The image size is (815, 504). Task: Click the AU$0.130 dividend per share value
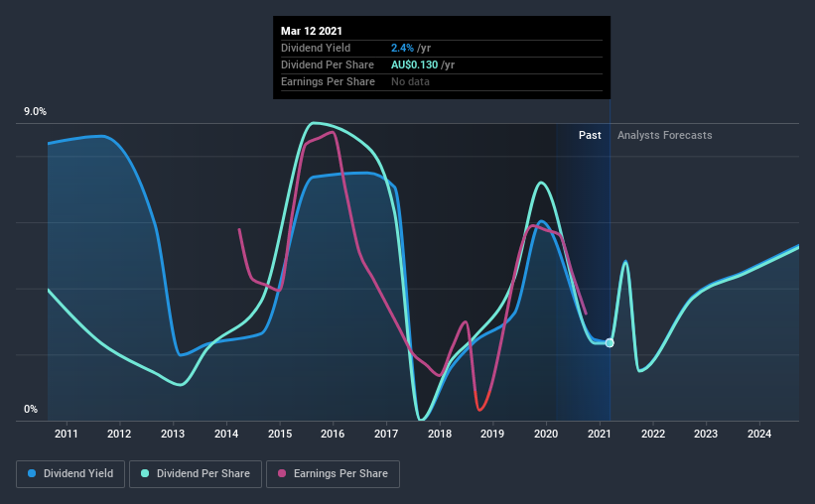(x=414, y=64)
